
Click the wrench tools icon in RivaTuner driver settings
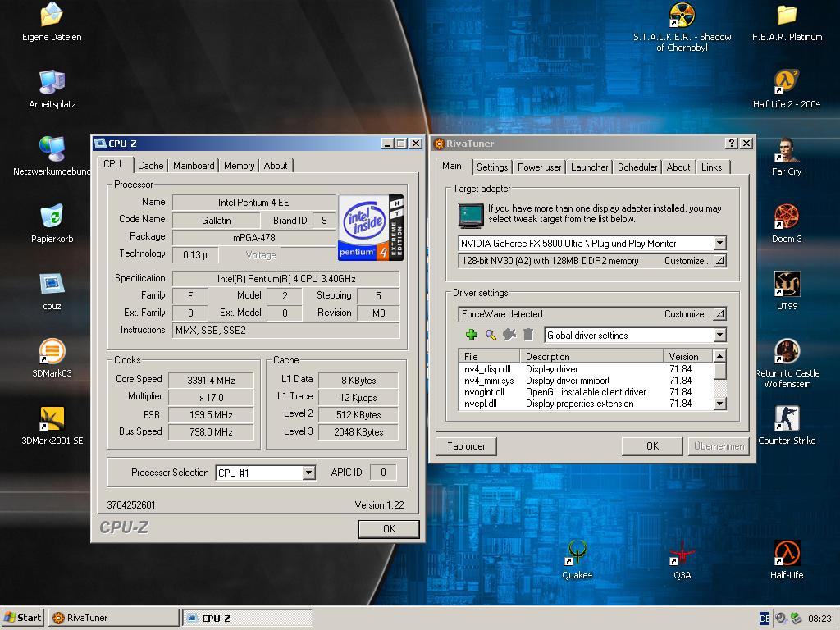coord(509,335)
